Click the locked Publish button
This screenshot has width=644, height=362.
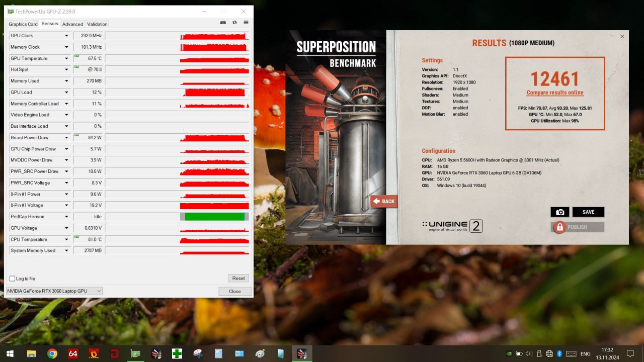[578, 227]
